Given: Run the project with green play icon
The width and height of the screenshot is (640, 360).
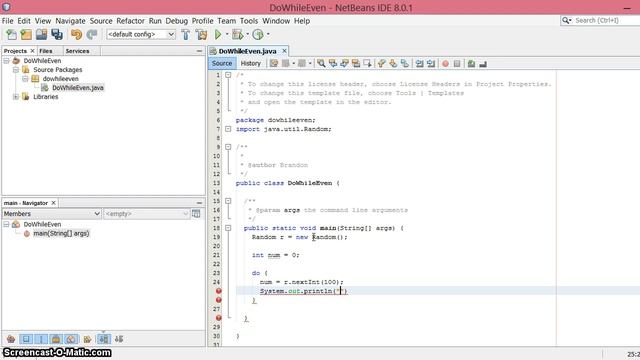Looking at the screenshot, I should coord(218,35).
